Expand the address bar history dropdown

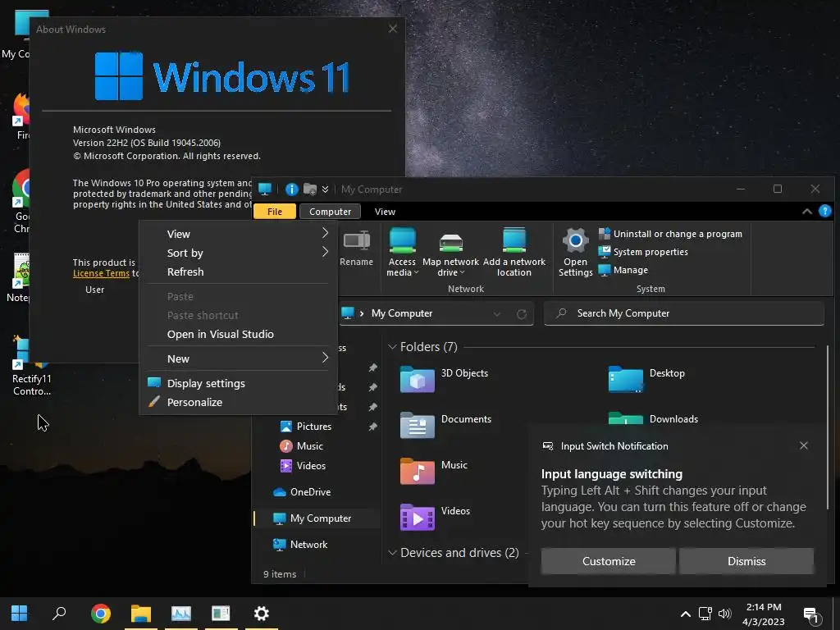(497, 314)
